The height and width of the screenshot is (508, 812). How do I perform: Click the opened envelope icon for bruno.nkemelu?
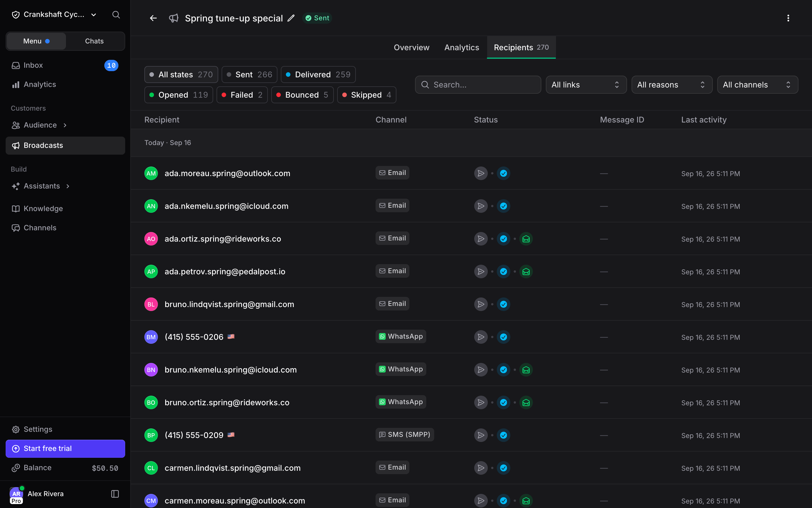[x=526, y=370]
